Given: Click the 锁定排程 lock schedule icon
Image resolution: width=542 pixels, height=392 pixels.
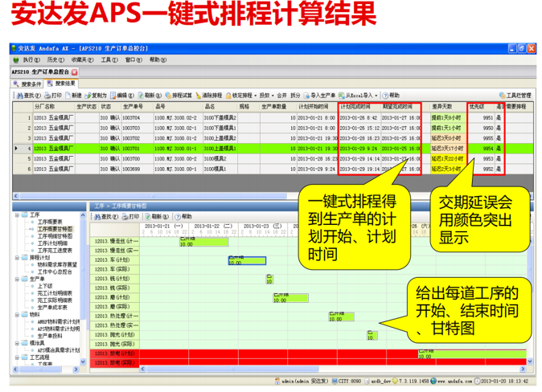Looking at the screenshot, I should (x=228, y=96).
